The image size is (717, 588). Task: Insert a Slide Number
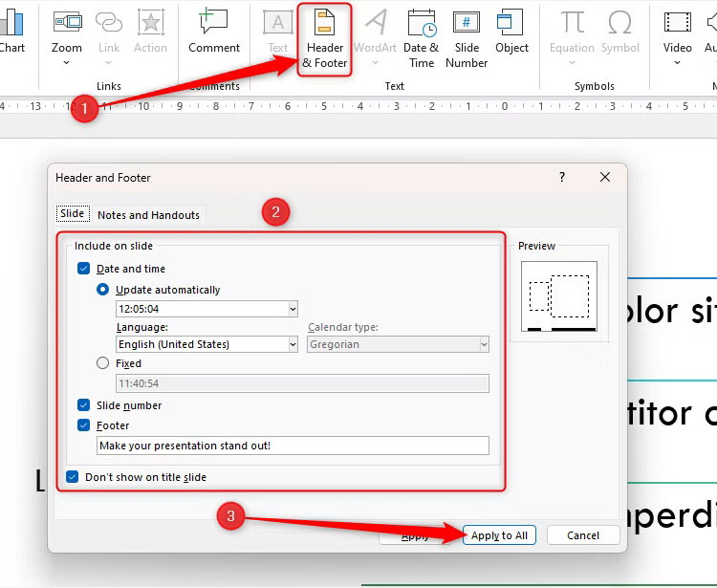click(467, 38)
